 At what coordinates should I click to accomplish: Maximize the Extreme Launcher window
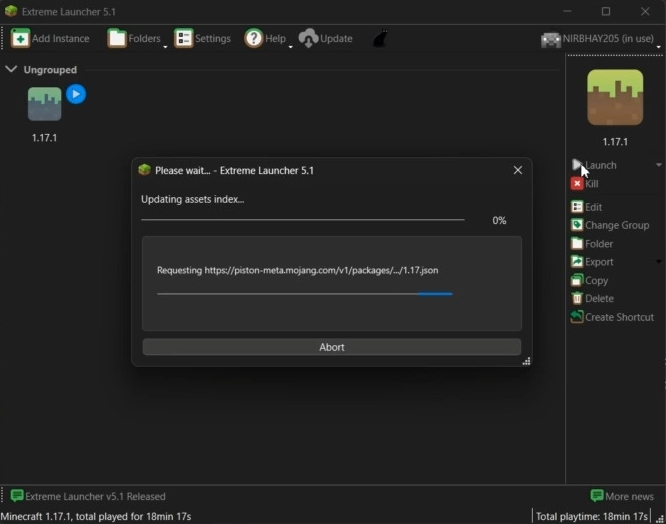[x=606, y=11]
